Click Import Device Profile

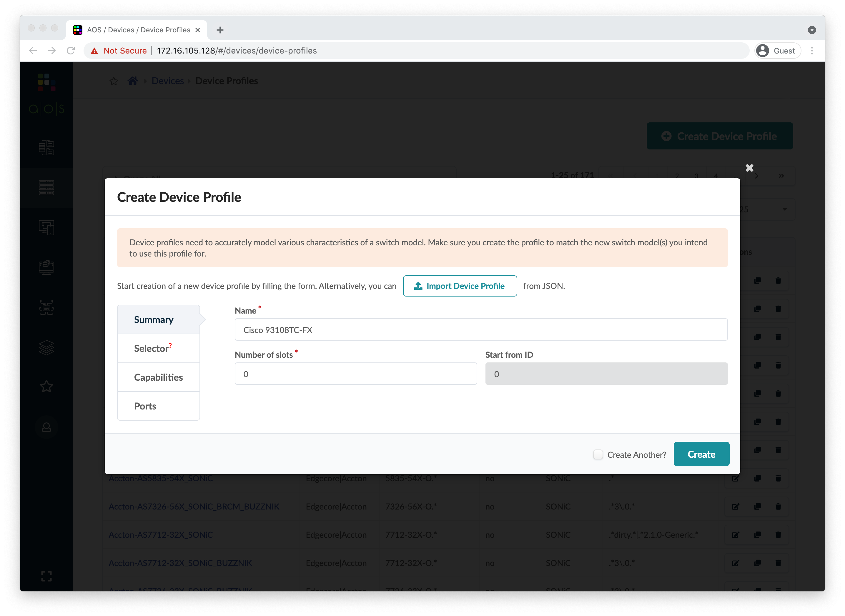pos(460,286)
